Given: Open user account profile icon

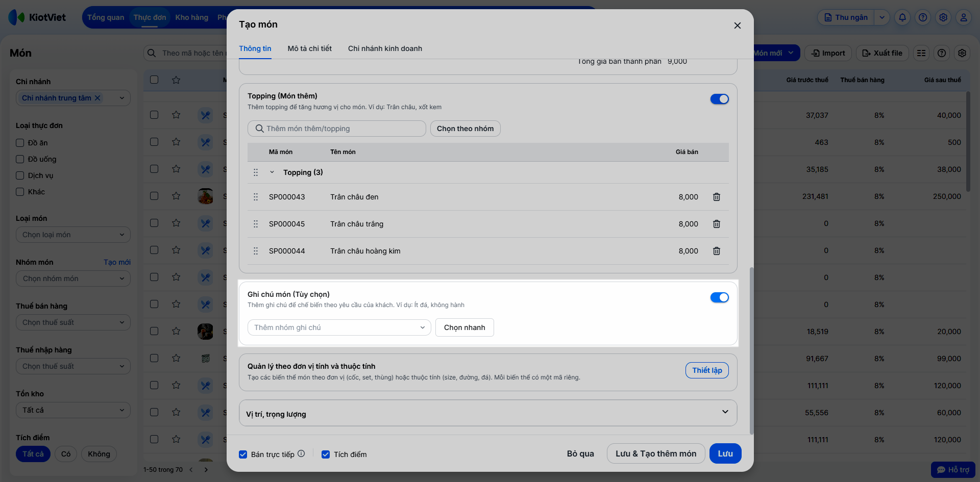Looking at the screenshot, I should point(964,17).
